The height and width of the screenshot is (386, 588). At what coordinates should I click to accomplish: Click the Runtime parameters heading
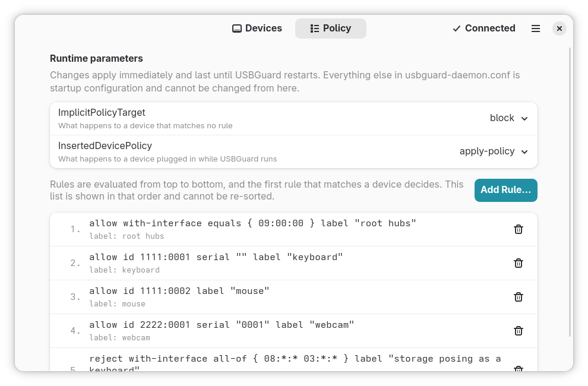coord(96,59)
